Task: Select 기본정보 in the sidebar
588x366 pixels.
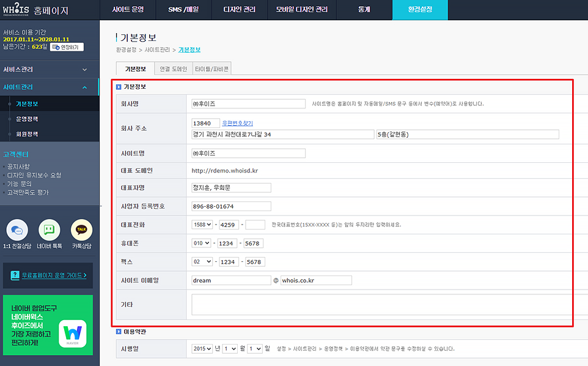Action: click(x=27, y=104)
